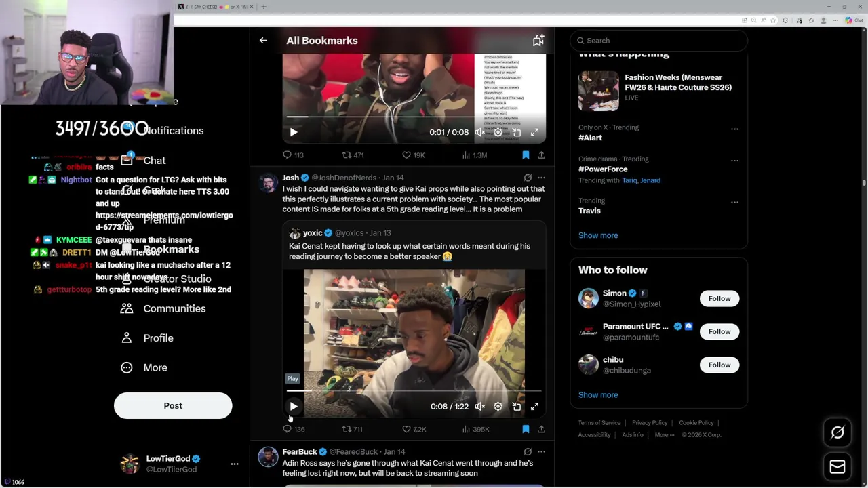The height and width of the screenshot is (488, 868).
Task: Open the floating Grok button
Action: 837,432
